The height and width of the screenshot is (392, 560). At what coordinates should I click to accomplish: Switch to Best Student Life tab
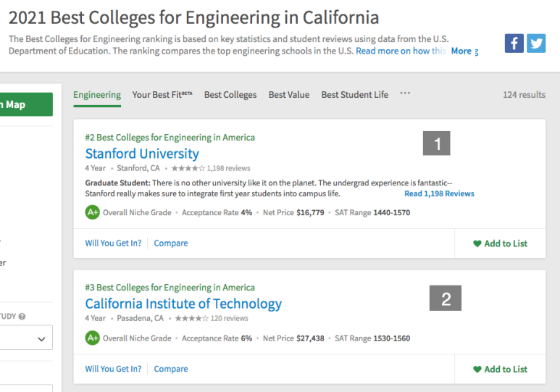355,95
